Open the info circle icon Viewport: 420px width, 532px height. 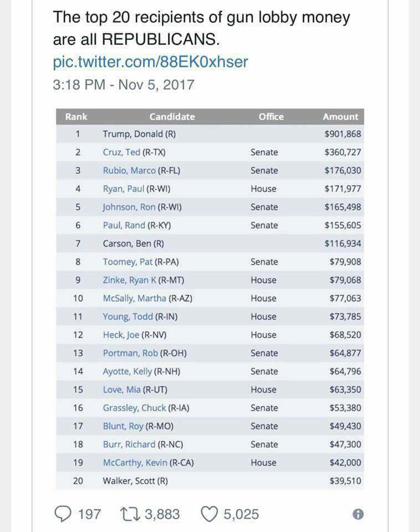pos(358,514)
